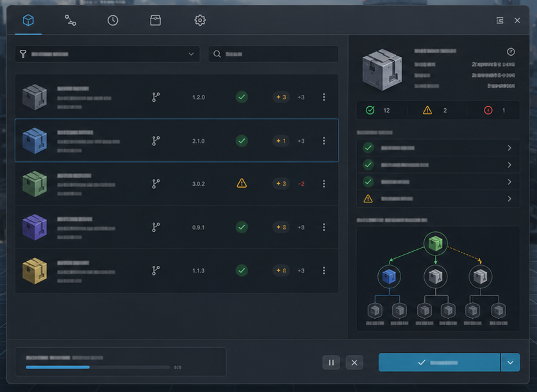Viewport: 537px width, 392px height.
Task: Toggle the warning status item in the right sidebar list
Action: (437, 199)
